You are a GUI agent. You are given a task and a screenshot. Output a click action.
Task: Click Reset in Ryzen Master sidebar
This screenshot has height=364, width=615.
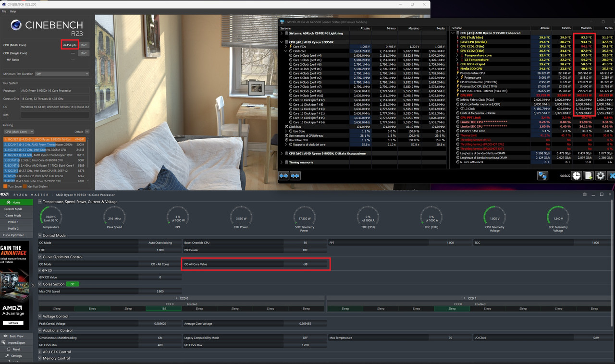[x=16, y=350]
